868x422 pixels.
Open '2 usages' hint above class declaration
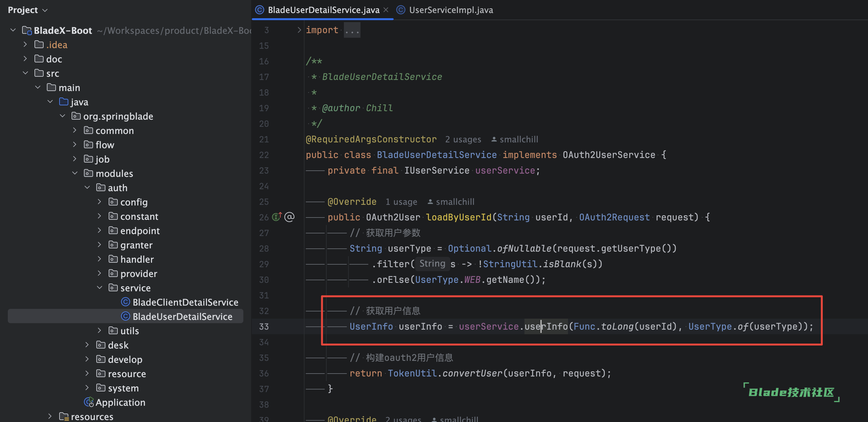pos(463,139)
